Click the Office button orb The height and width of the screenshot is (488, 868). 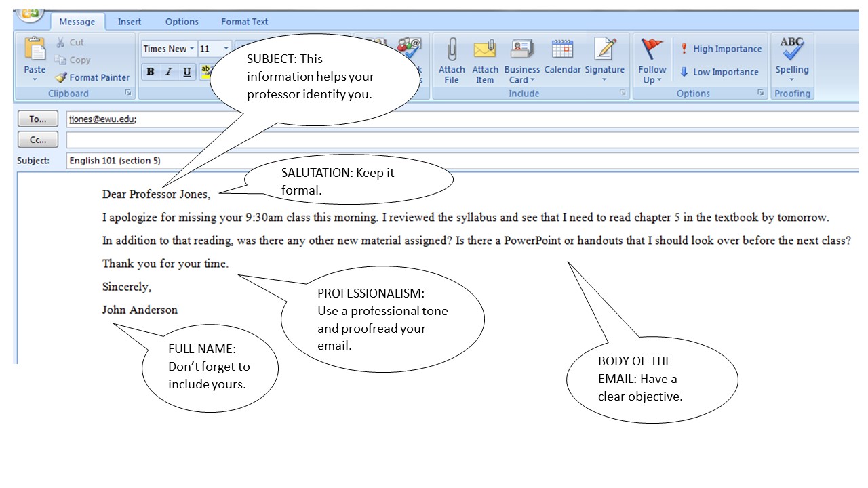(29, 13)
